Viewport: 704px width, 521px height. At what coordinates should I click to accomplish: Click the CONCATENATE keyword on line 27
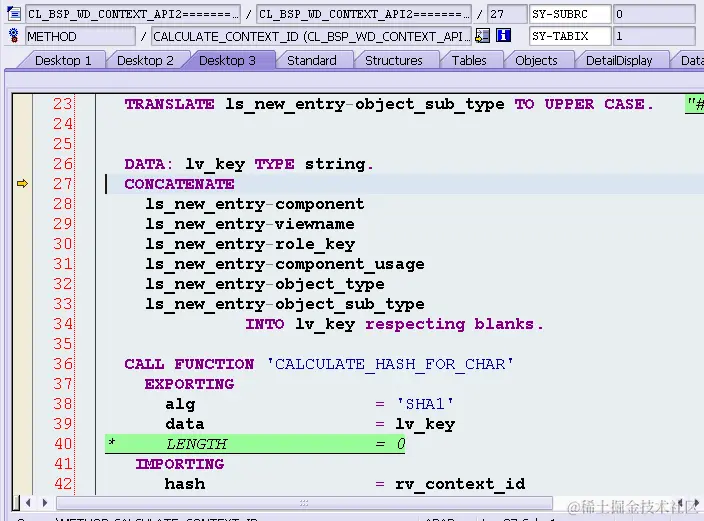(179, 184)
